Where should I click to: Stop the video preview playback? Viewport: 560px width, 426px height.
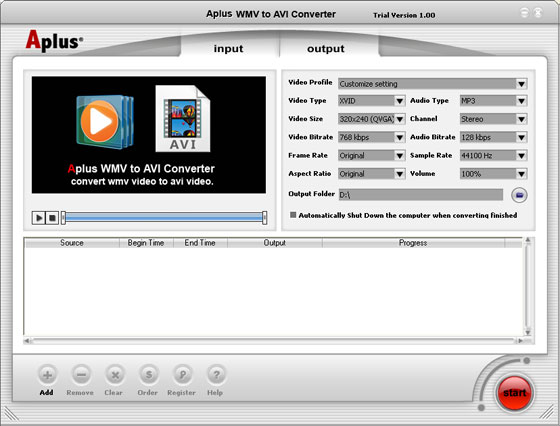(52, 218)
